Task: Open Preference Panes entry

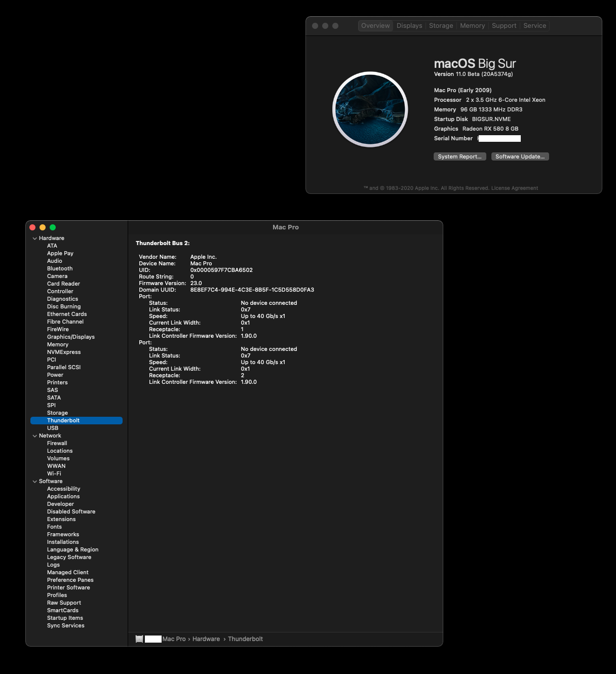Action: 70,580
